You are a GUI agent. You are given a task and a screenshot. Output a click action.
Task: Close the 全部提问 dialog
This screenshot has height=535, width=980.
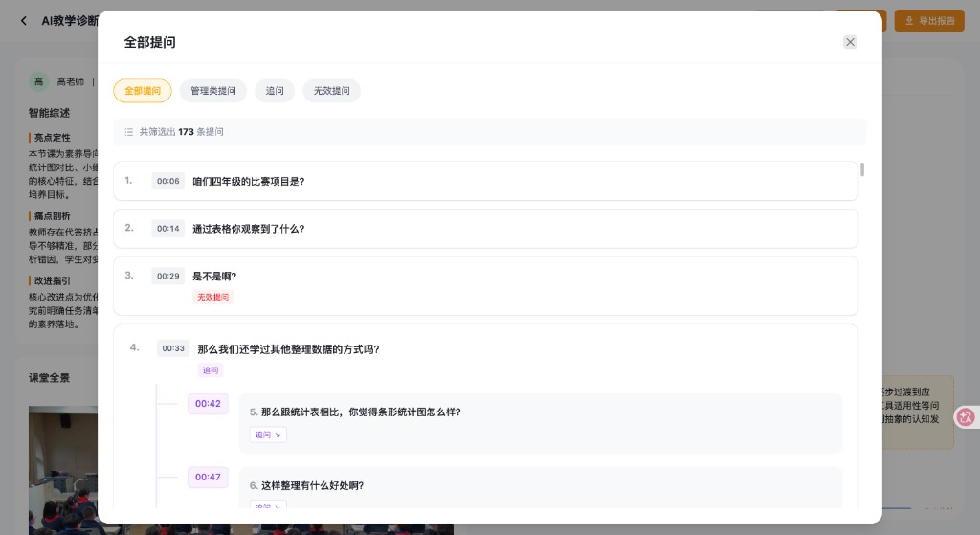click(850, 42)
